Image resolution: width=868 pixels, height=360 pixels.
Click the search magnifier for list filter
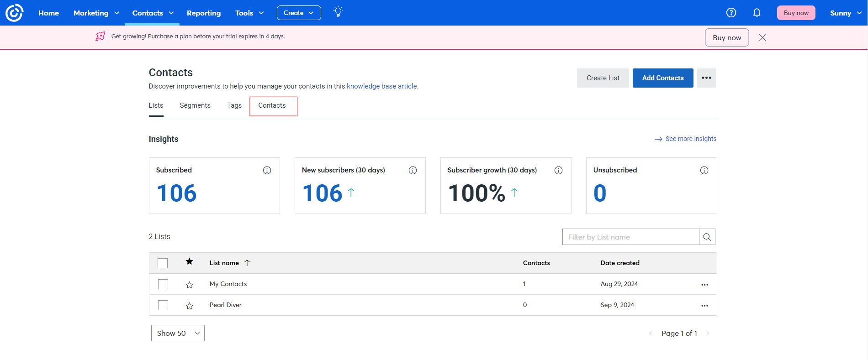click(707, 237)
